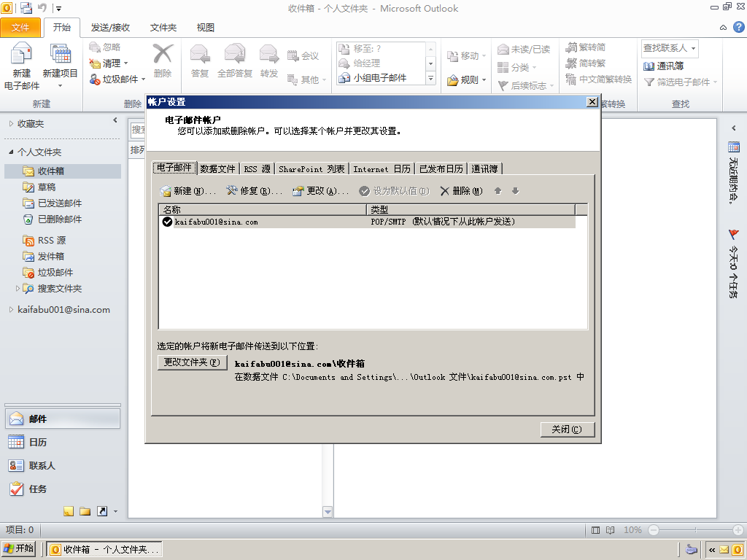The width and height of the screenshot is (747, 560).
Task: Select Inbox (收件箱) folder in tree
Action: [63, 171]
